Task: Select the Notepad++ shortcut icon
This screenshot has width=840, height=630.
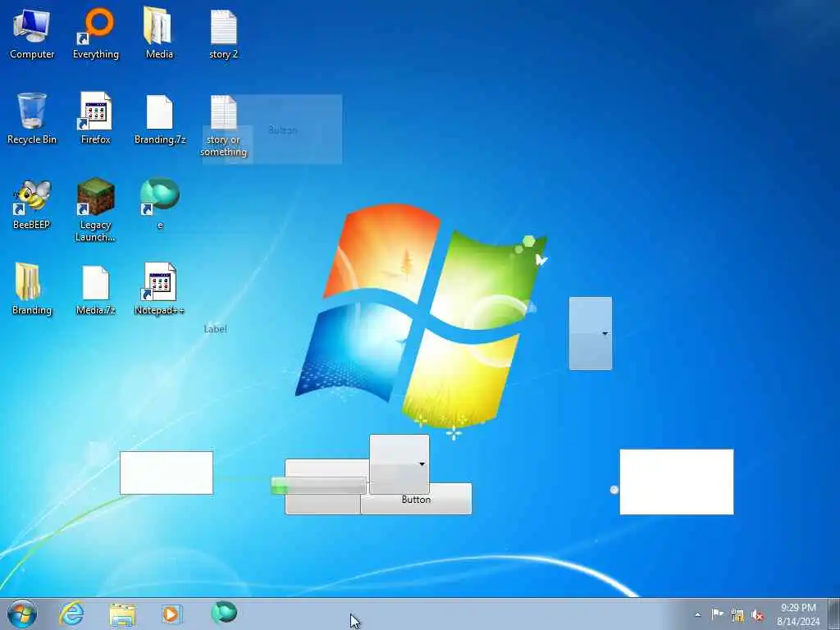Action: [159, 290]
